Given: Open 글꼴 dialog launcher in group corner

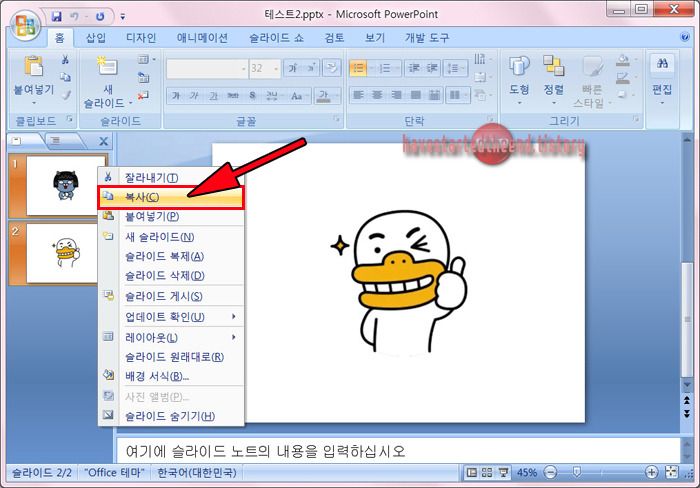Looking at the screenshot, I should point(337,119).
